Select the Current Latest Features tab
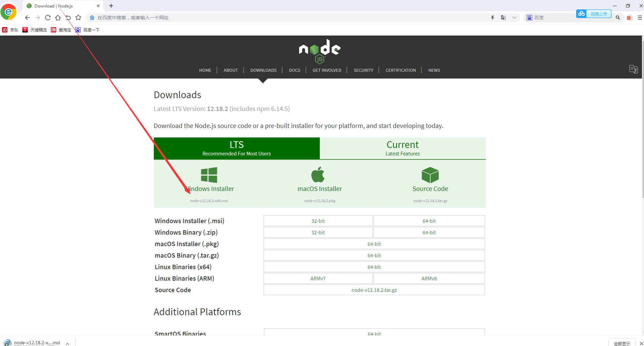This screenshot has height=346, width=644. 402,148
